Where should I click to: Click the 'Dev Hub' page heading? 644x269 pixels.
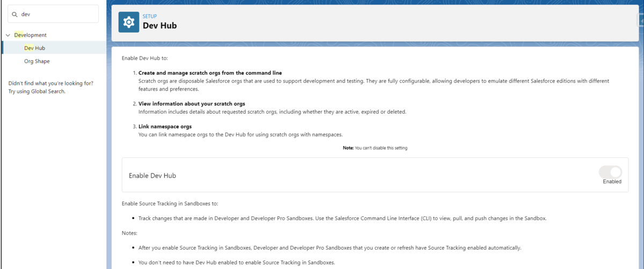click(x=160, y=25)
